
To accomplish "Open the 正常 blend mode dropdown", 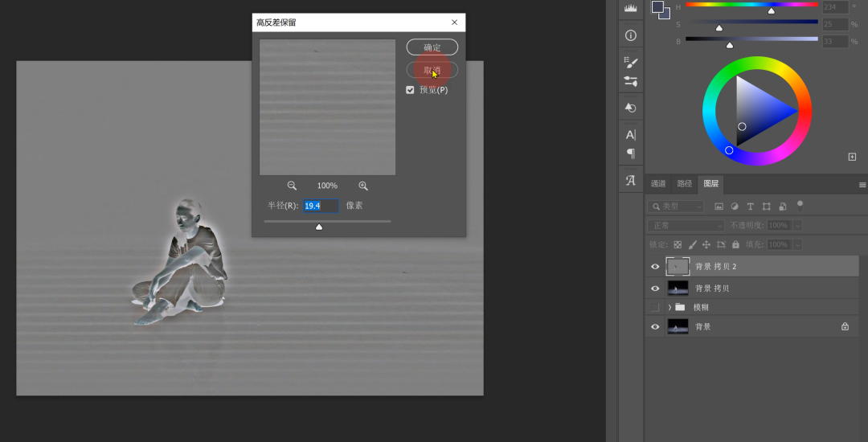I will click(686, 226).
